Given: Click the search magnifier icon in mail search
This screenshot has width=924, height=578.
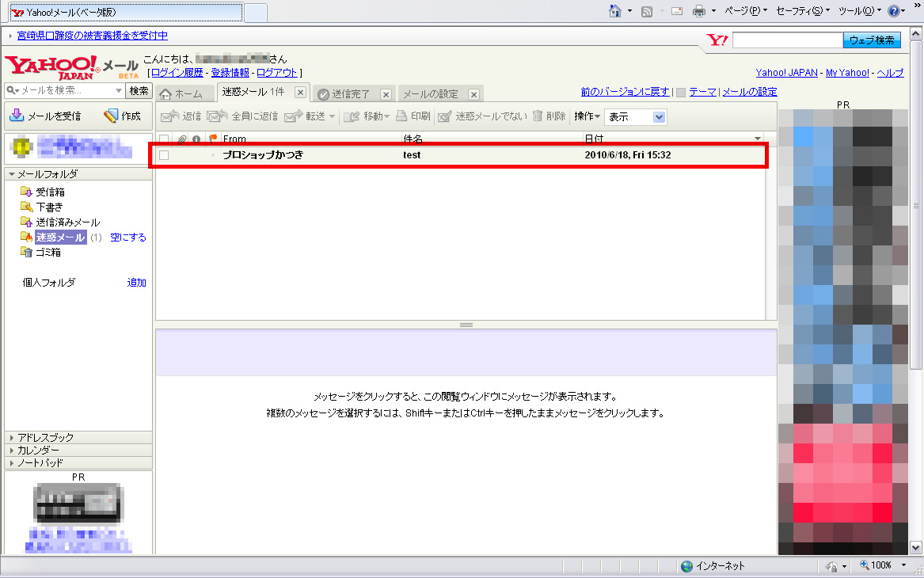Looking at the screenshot, I should coord(11,90).
